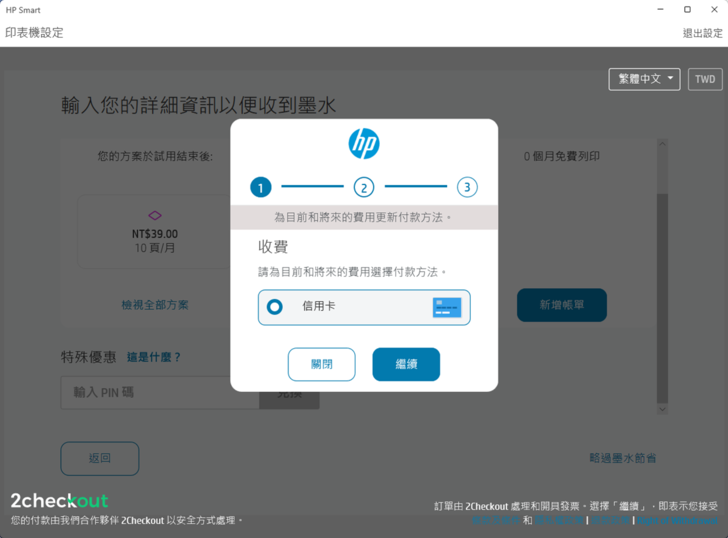728x538 pixels.
Task: Click the 特殊優惠 label
Action: coord(88,357)
